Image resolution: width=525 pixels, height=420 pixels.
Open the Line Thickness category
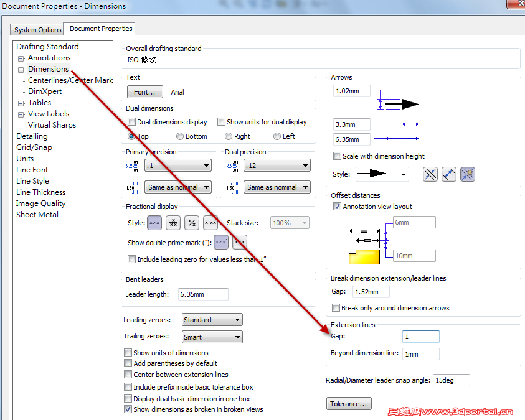[x=41, y=192]
